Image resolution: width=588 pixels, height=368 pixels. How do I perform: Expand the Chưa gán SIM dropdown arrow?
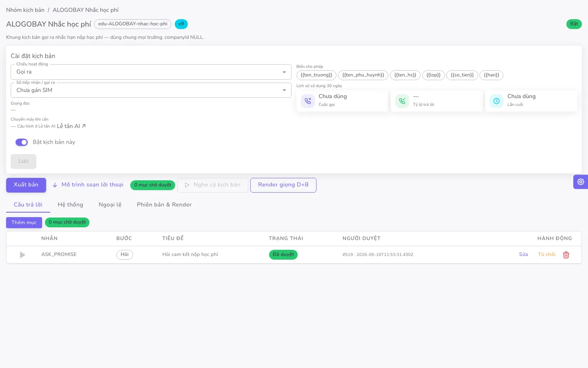284,90
